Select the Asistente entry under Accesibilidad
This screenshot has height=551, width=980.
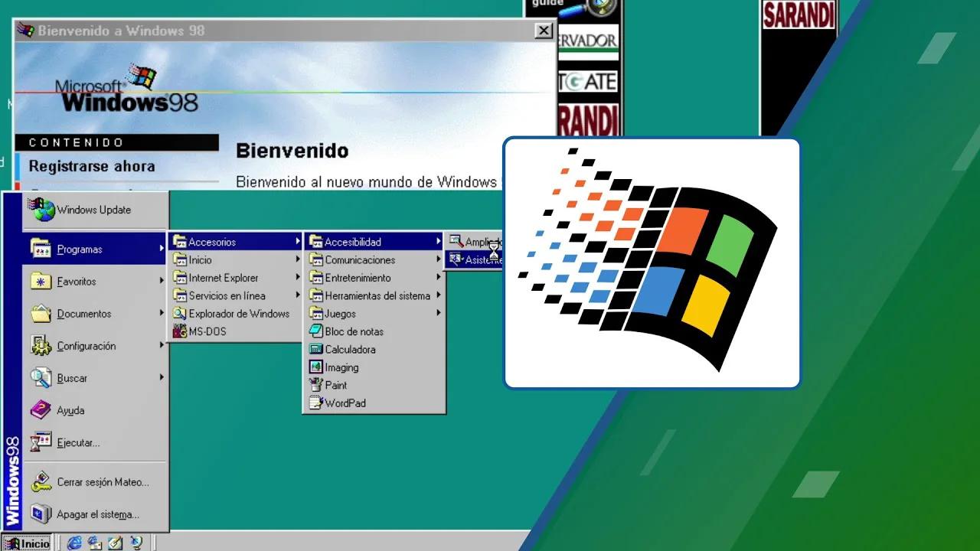pyautogui.click(x=475, y=260)
